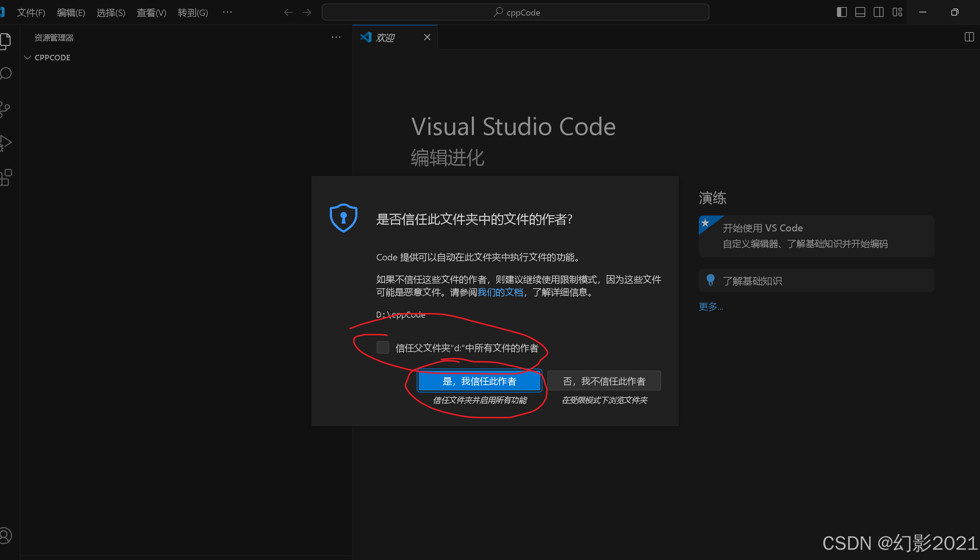Image resolution: width=980 pixels, height=560 pixels.
Task: Click the 资源管理器 panel title
Action: [x=54, y=38]
